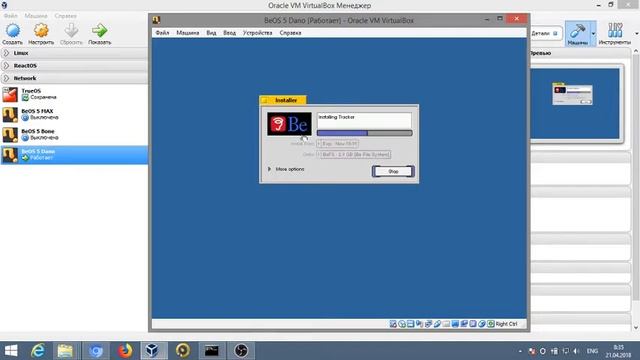Switch to VirtualBox taskbar icon

[x=153, y=351]
